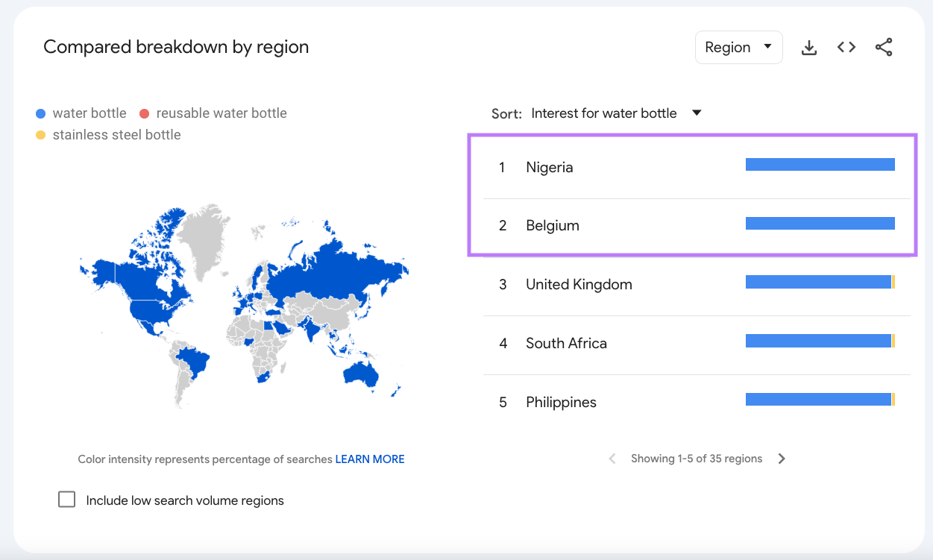Click the download CSV icon
Screen dimensions: 933x560
808,46
